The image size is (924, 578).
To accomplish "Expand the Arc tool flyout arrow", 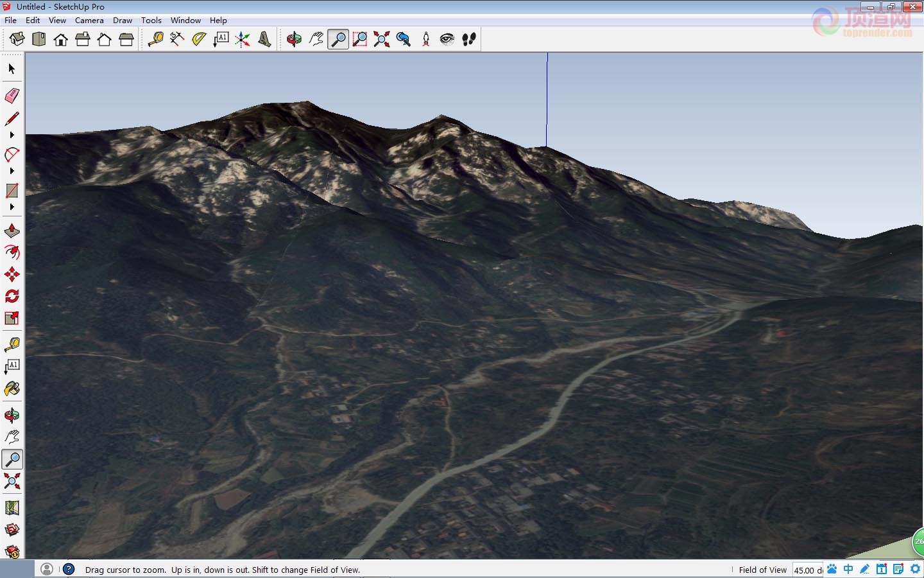I will pos(12,171).
